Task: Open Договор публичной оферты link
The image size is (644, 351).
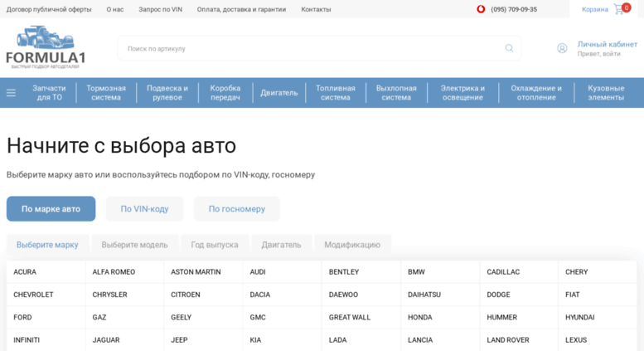Action: pyautogui.click(x=49, y=9)
